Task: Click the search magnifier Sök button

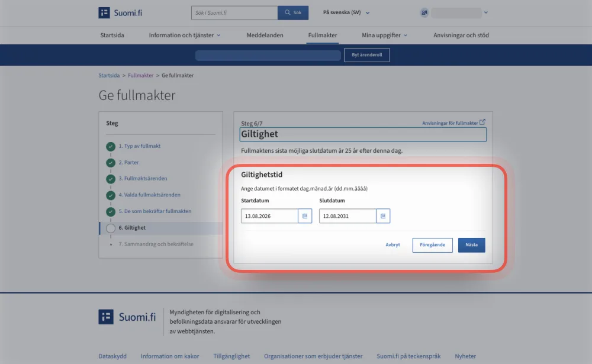Action: coord(293,13)
